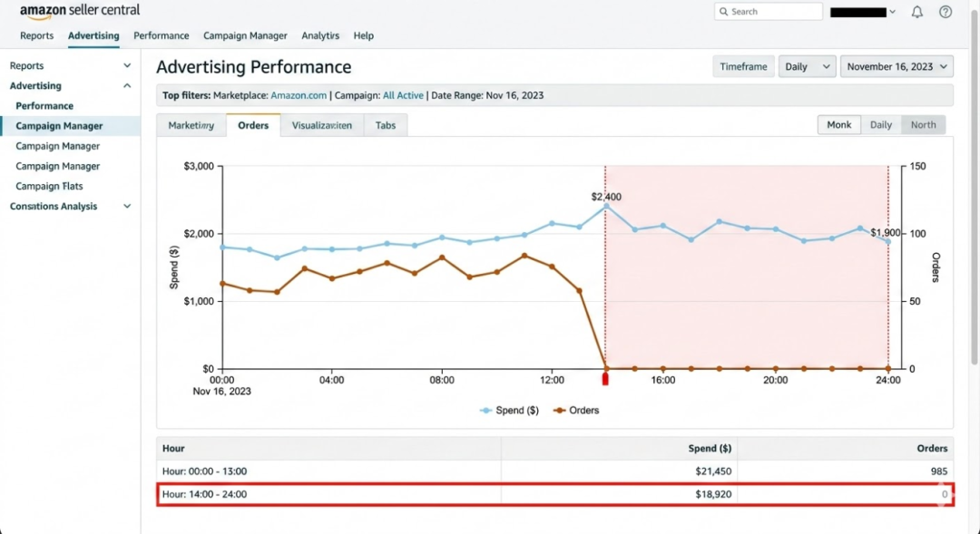Viewport: 980px width, 534px height.
Task: Switch to the Visualizatiten tab
Action: point(322,125)
